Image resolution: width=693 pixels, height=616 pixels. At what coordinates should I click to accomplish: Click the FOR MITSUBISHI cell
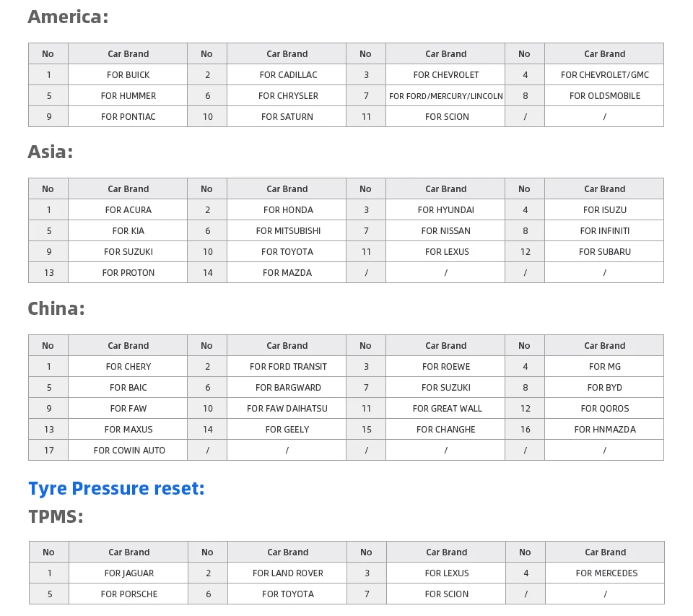287,230
